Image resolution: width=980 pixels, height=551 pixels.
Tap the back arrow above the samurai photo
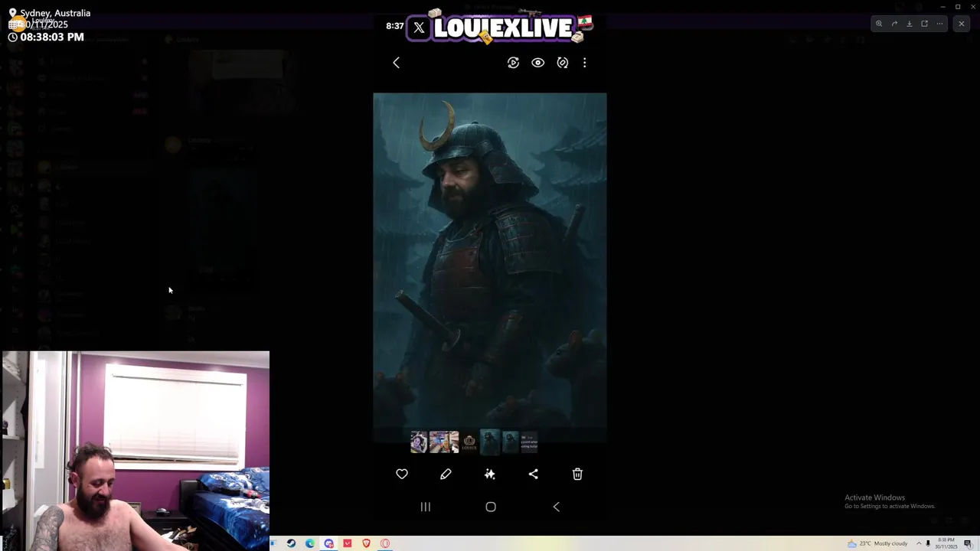click(x=397, y=63)
